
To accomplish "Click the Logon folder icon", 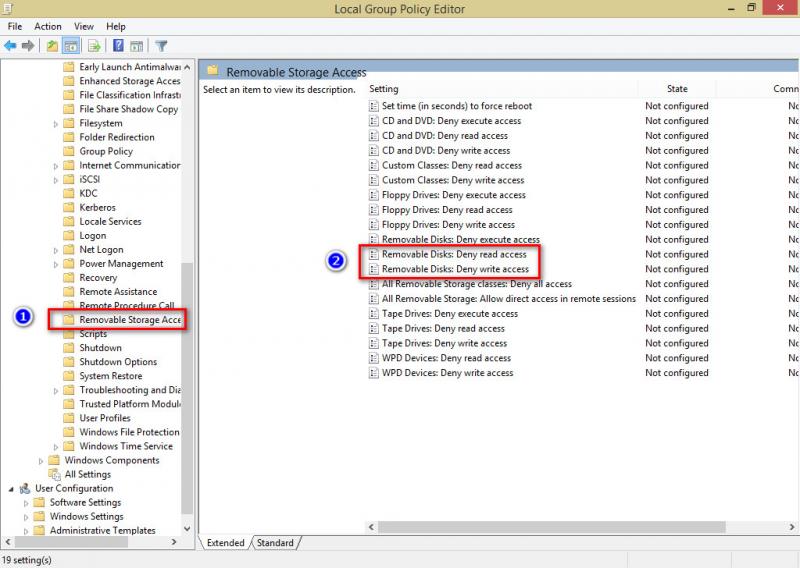I will pos(69,235).
